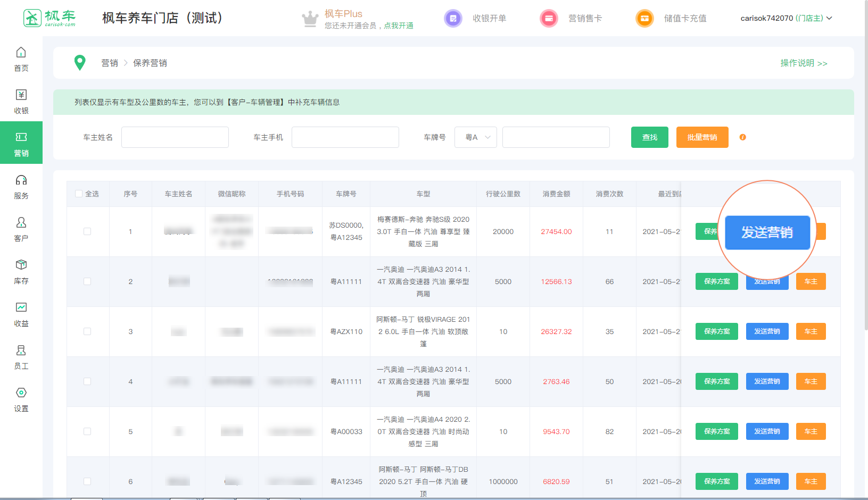The width and height of the screenshot is (868, 500).
Task: Toggle the 全选 select-all checkbox
Action: (79, 194)
